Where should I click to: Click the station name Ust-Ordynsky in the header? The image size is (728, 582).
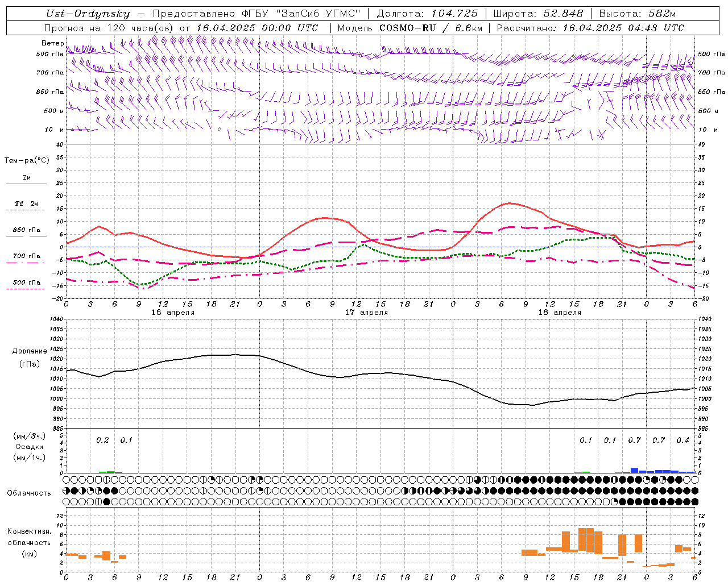88,14
